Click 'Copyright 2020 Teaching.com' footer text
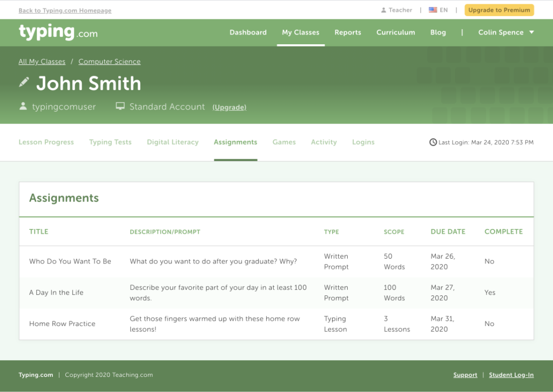 tap(109, 375)
